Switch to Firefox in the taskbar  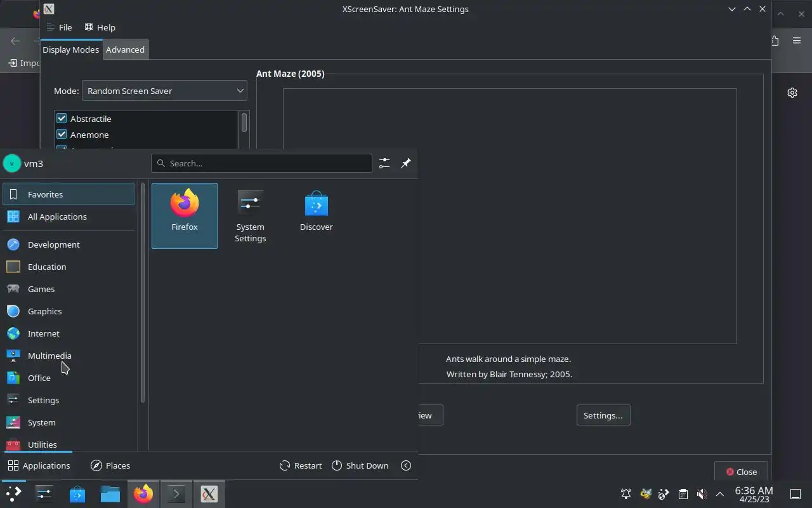tap(143, 494)
